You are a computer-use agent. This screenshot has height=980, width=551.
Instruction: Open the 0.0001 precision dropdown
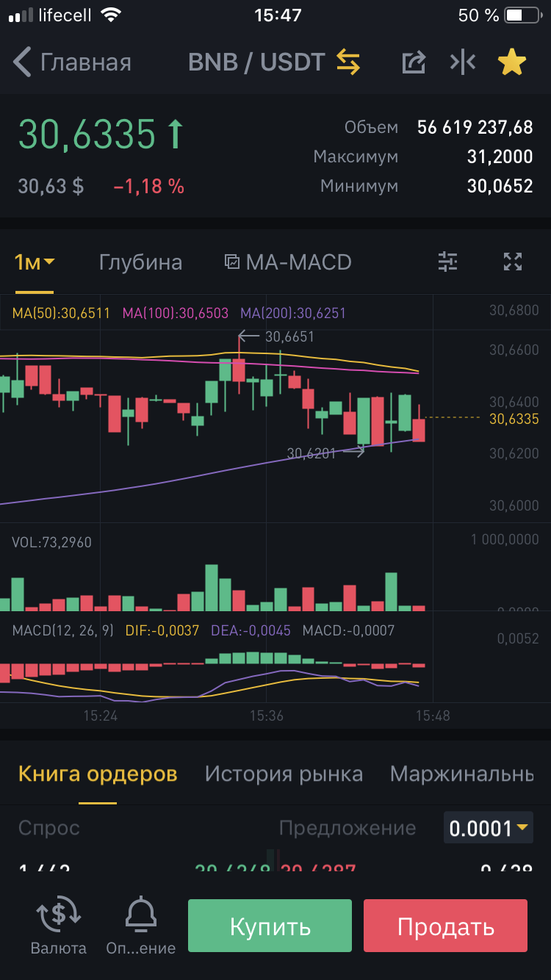489,828
